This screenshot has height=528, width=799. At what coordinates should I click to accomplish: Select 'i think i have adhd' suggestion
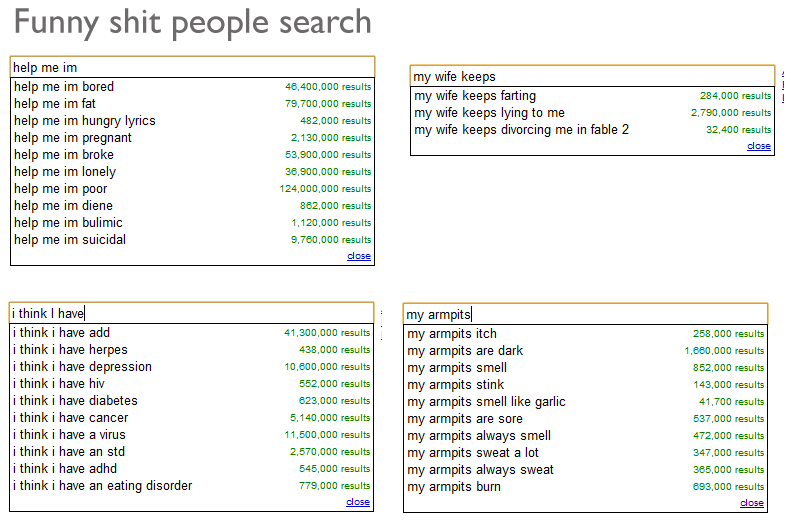pos(64,469)
